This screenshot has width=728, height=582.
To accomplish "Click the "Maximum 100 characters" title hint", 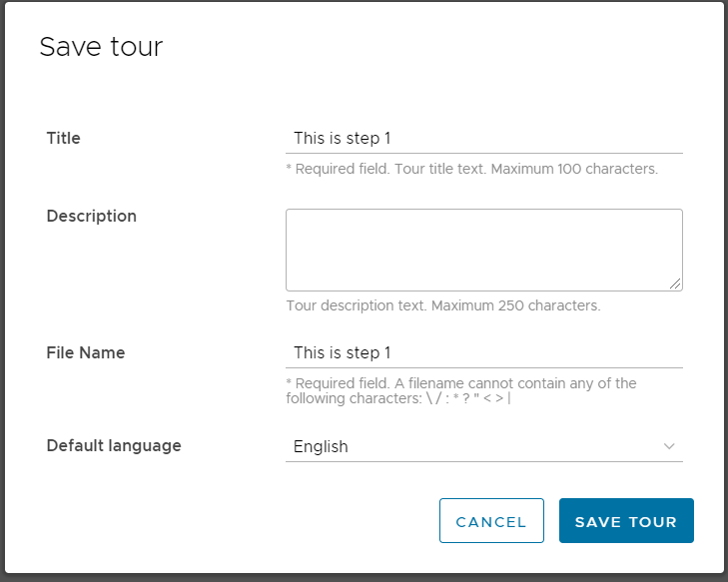I will coord(471,169).
